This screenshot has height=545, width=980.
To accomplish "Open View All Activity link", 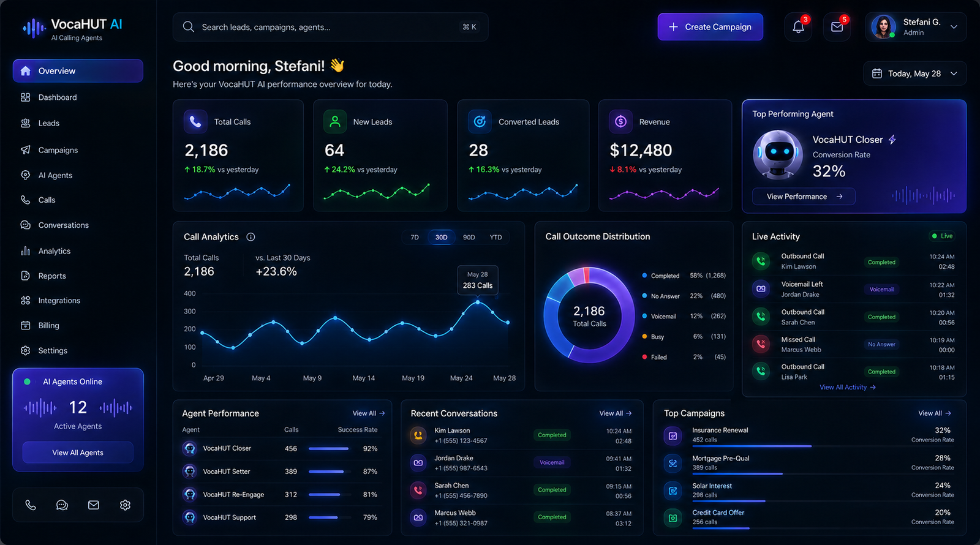I will (x=848, y=388).
